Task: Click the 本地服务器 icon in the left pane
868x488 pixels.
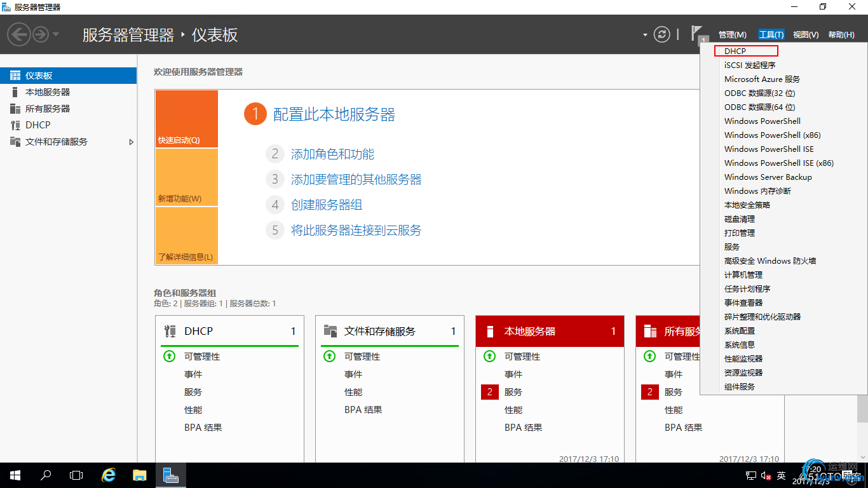Action: click(x=15, y=92)
